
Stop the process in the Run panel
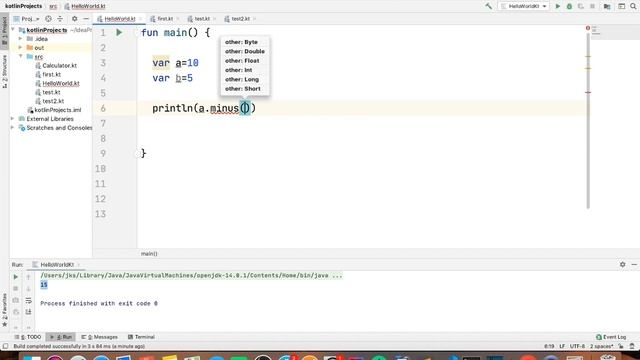coord(16,289)
